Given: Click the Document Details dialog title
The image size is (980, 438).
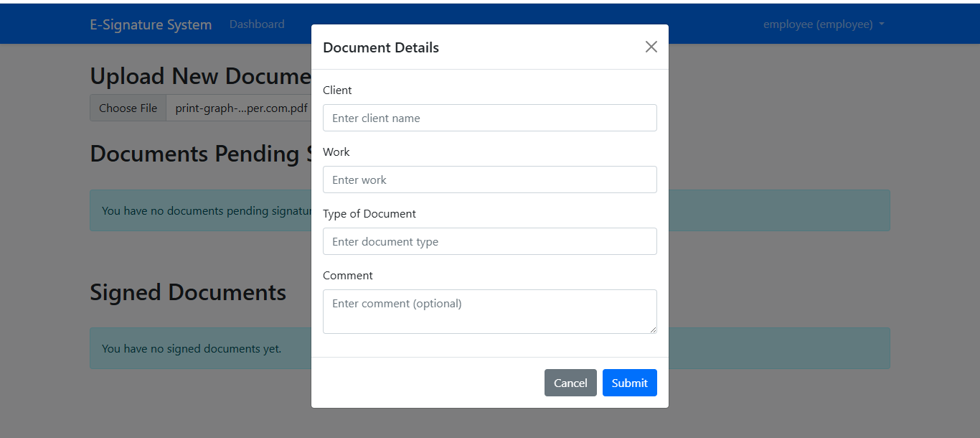Looking at the screenshot, I should click(381, 47).
